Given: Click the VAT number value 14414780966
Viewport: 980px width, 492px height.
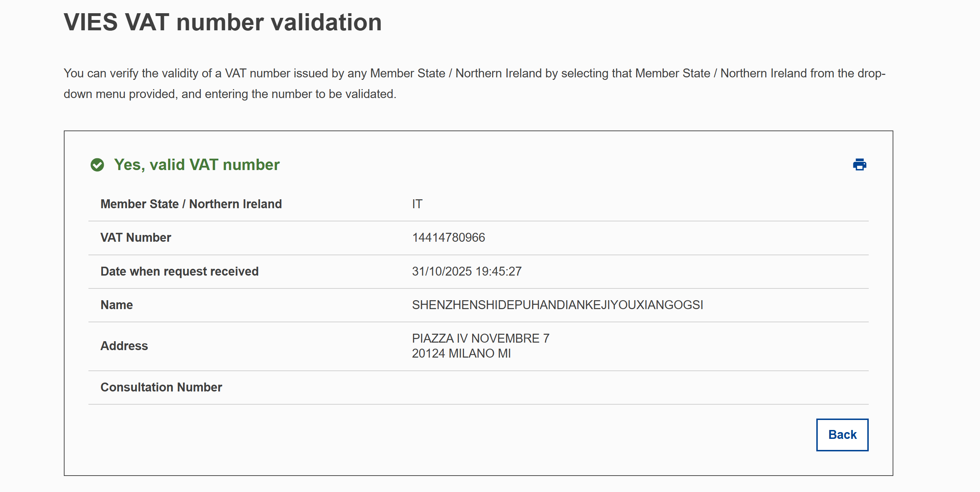Looking at the screenshot, I should coord(448,238).
